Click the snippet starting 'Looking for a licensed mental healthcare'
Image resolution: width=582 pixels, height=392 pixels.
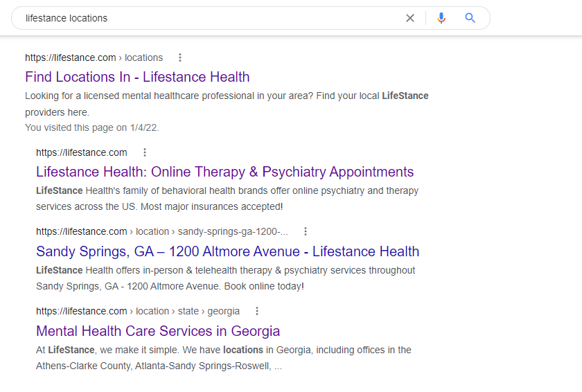pos(227,103)
